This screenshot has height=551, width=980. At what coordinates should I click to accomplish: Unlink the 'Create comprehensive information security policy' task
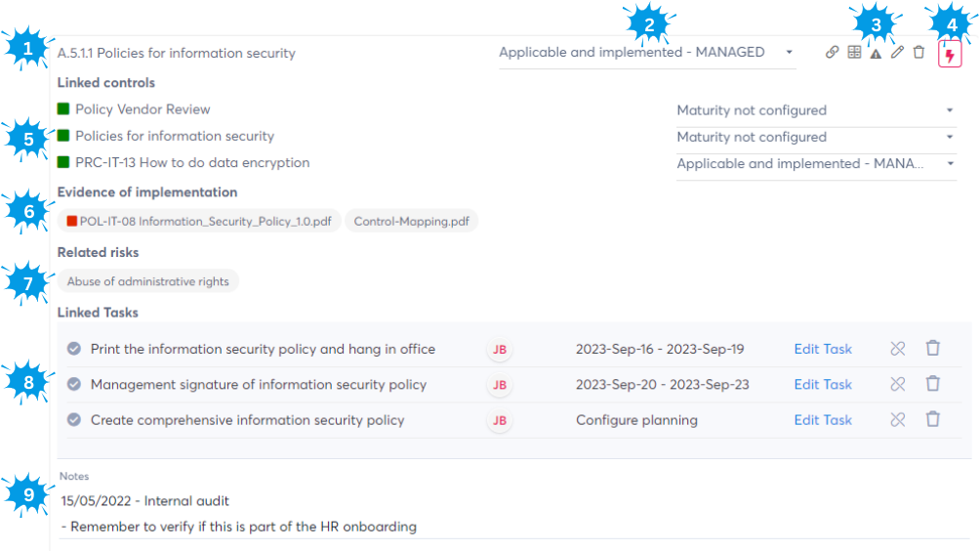tap(898, 419)
